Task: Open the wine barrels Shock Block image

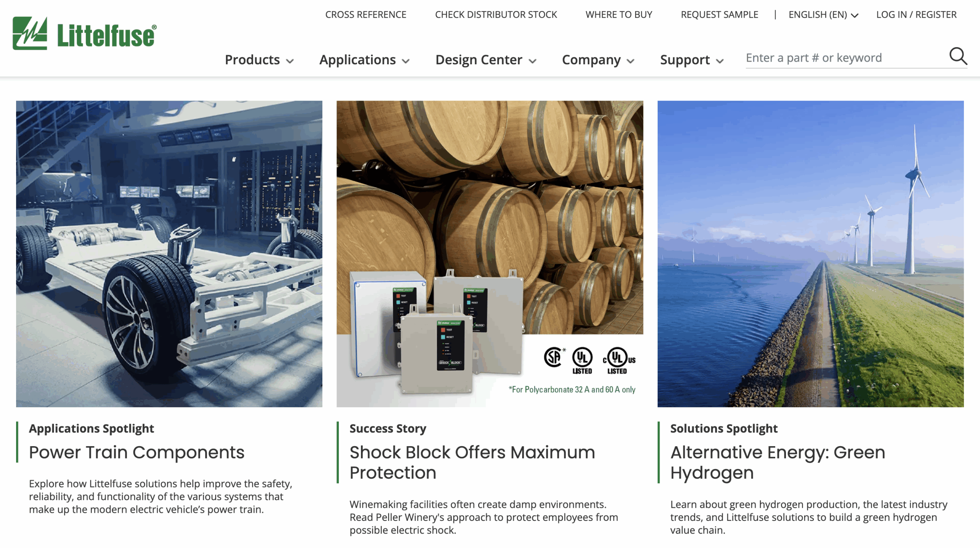Action: [x=490, y=254]
